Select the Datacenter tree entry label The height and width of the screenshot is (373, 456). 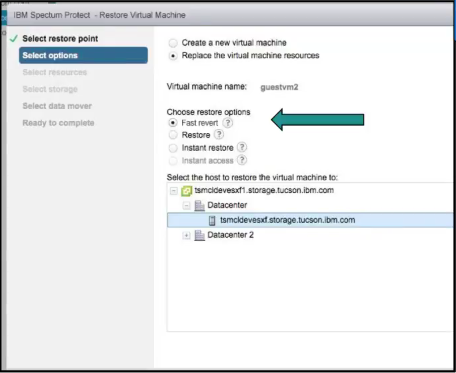227,205
